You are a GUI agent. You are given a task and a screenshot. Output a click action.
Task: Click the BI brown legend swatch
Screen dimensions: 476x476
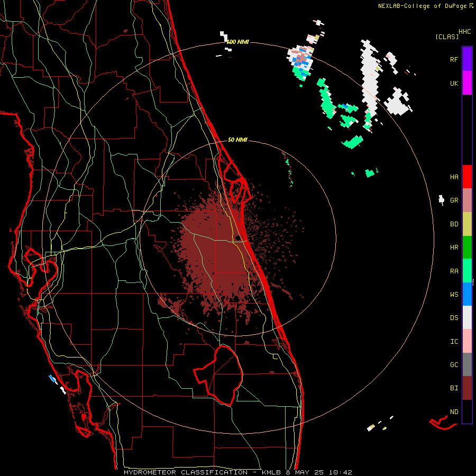point(467,388)
